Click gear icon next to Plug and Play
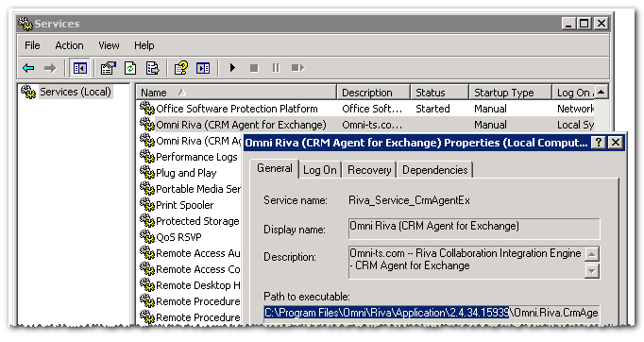Screen dimensions: 644x342 (146, 172)
